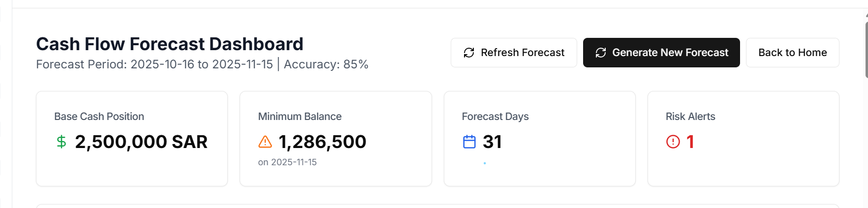Go Back to Home
Screen dimensions: 868x208
click(x=792, y=53)
